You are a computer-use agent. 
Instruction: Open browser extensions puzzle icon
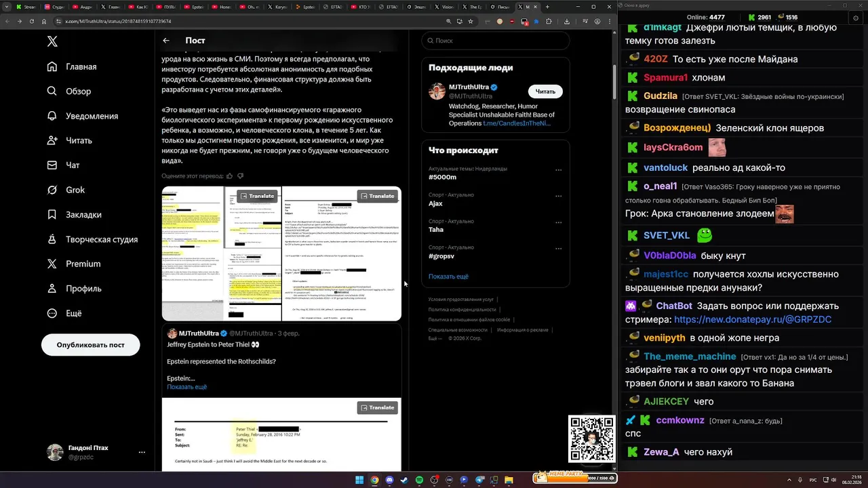point(549,21)
